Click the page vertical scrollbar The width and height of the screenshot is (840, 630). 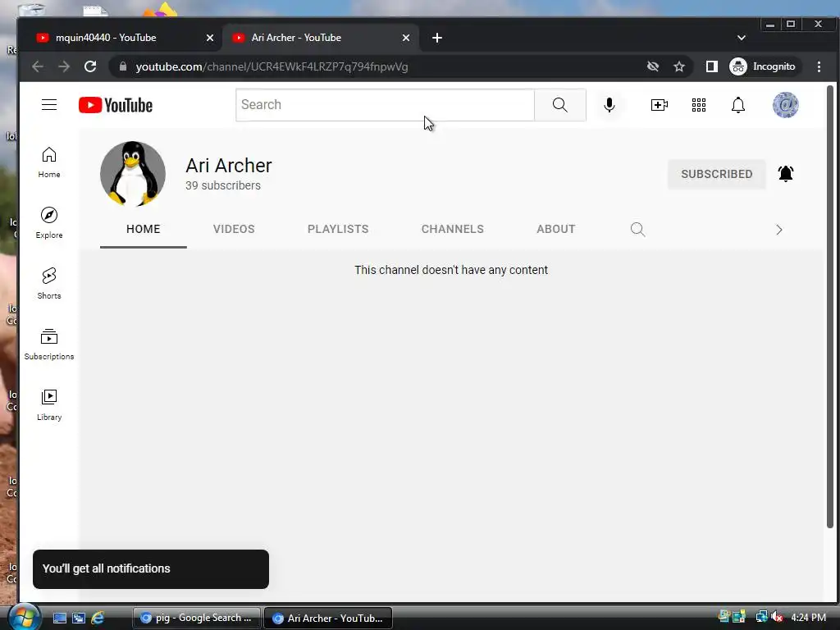pyautogui.click(x=829, y=307)
